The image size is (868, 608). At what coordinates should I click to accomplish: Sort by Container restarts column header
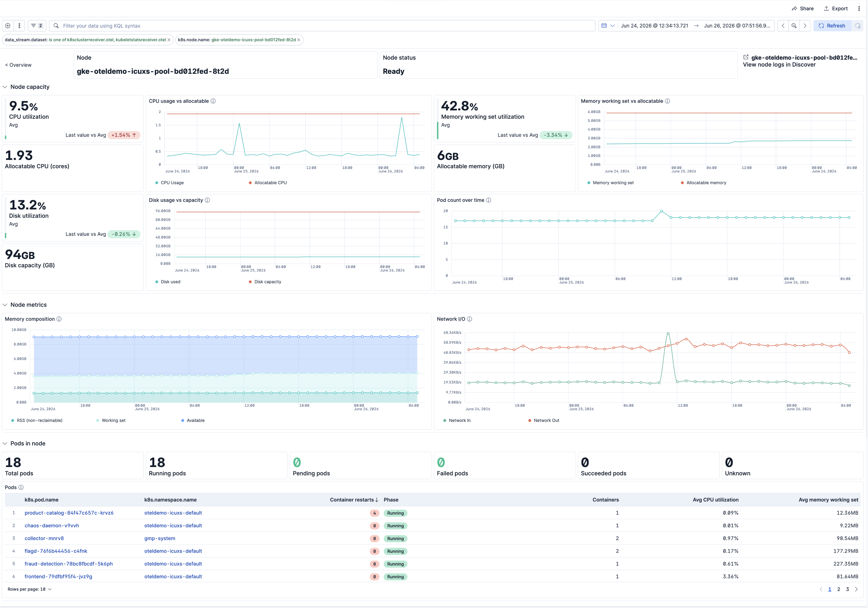point(354,500)
